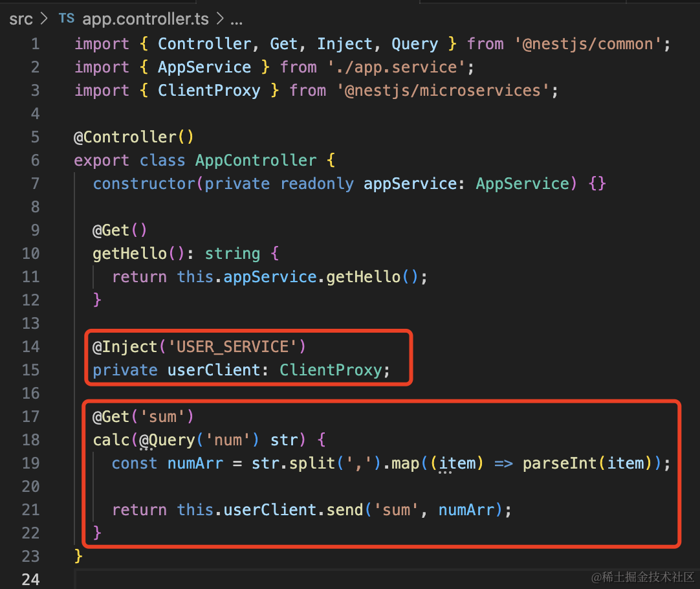Click the '@nestjs/common' import path
Screen dimensions: 700x589
(592, 44)
